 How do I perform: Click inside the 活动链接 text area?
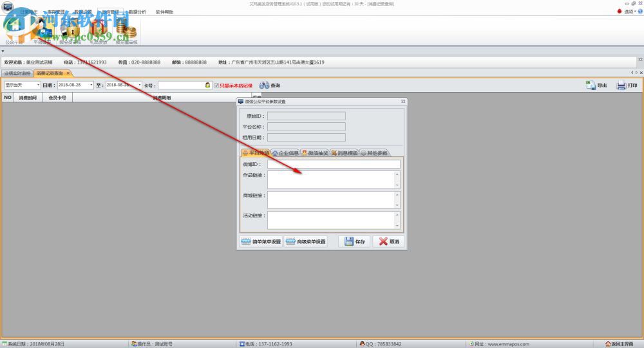(330, 220)
